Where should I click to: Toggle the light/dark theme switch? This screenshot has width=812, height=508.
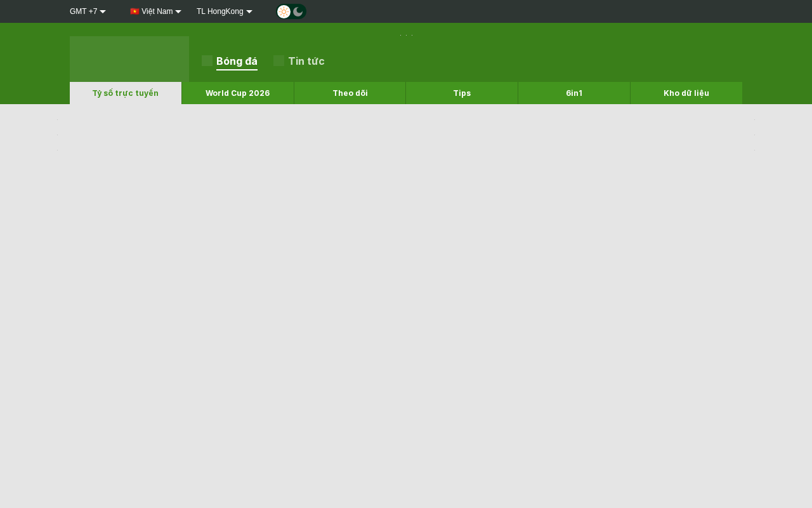291,11
